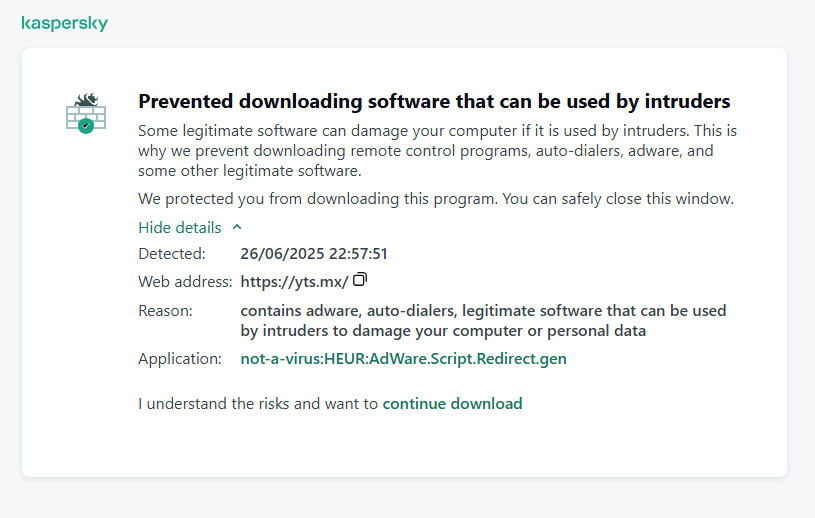Image resolution: width=815 pixels, height=518 pixels.
Task: Click the Hide details link
Action: click(x=180, y=228)
